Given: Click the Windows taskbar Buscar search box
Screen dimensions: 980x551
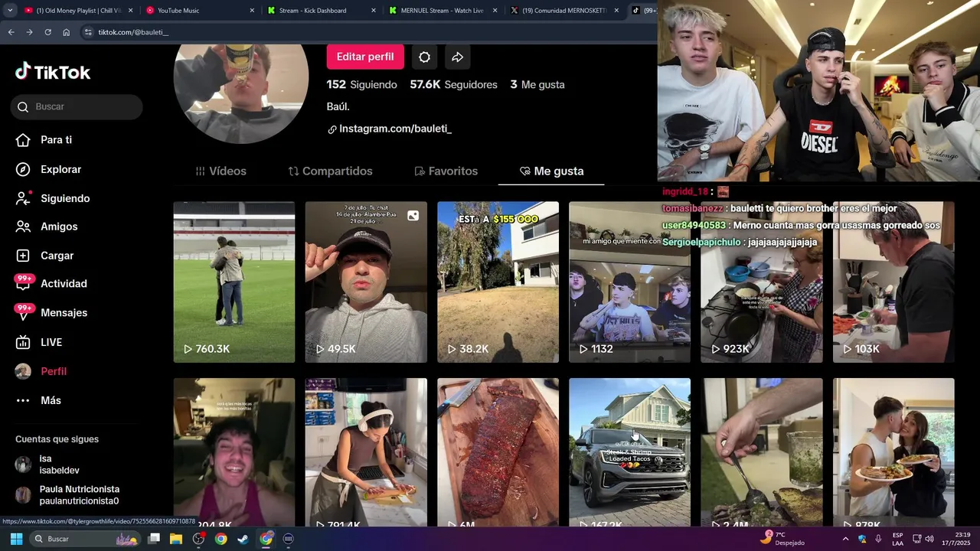Looking at the screenshot, I should [x=84, y=539].
